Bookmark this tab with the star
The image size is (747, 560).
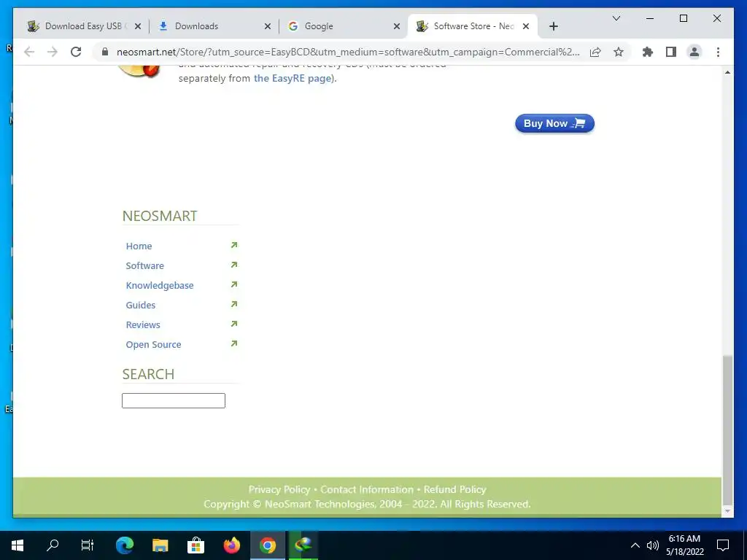[619, 52]
